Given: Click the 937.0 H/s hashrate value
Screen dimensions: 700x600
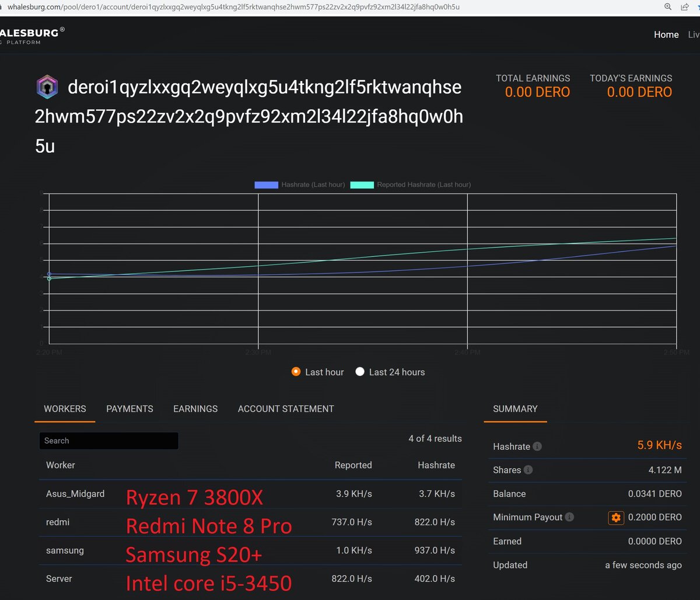Looking at the screenshot, I should pyautogui.click(x=435, y=550).
